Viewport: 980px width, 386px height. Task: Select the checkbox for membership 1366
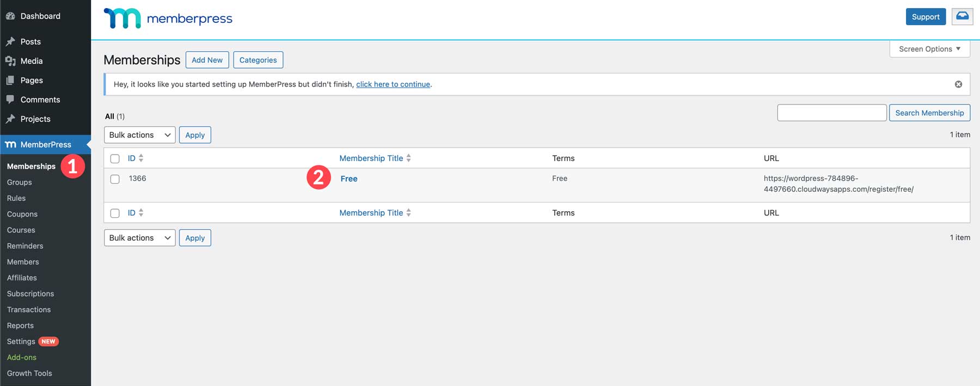click(115, 179)
